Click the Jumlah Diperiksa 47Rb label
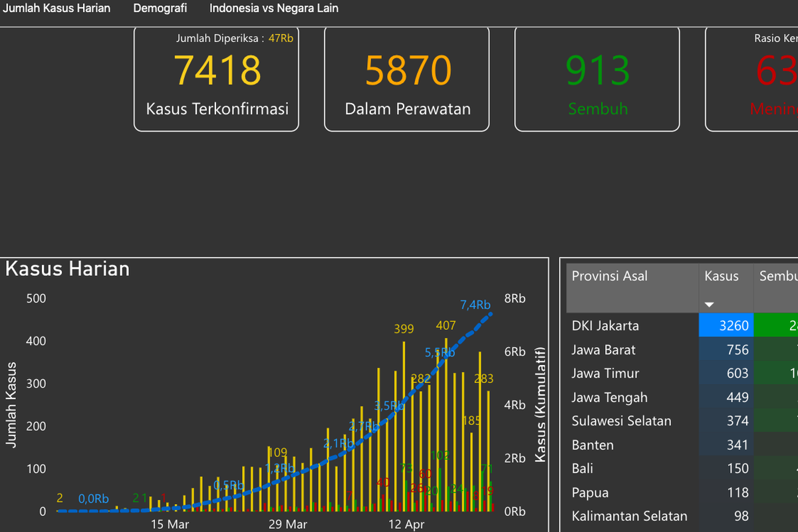The width and height of the screenshot is (798, 532). pos(234,39)
